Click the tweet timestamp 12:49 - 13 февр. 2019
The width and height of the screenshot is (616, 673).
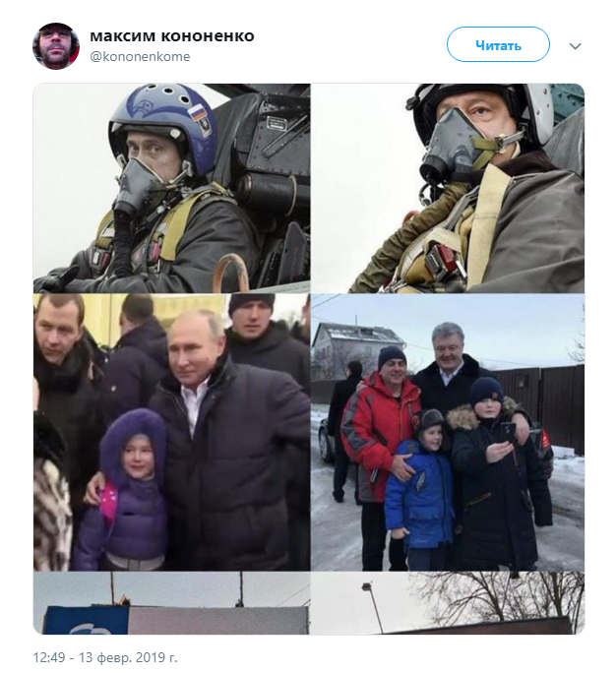105,657
